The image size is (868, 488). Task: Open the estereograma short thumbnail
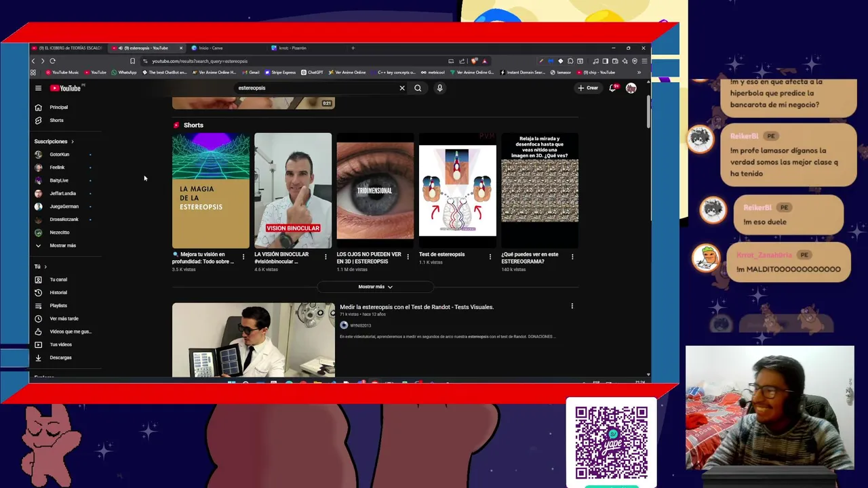tap(540, 190)
